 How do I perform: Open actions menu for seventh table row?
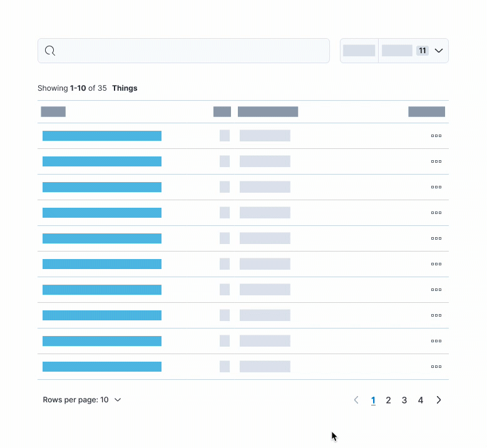tap(436, 290)
